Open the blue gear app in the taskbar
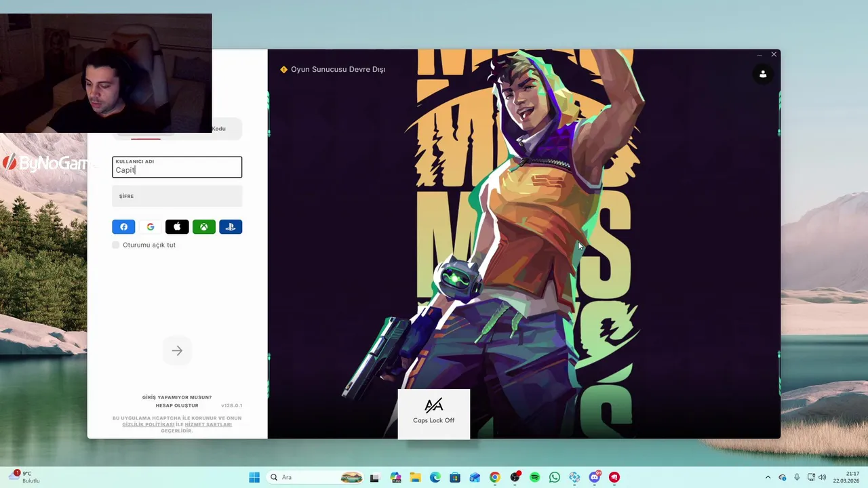Image resolution: width=868 pixels, height=488 pixels. 574,477
